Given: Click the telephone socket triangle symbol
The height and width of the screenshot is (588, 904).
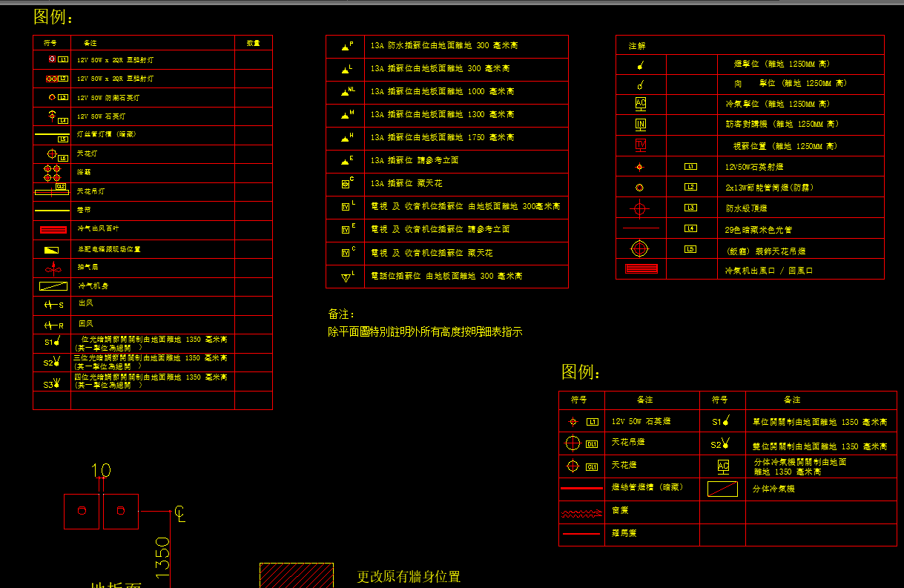Looking at the screenshot, I should point(346,277).
